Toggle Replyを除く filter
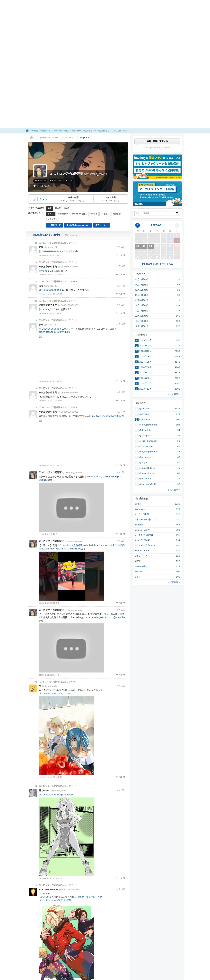Image resolution: width=210 pixels, height=980 pixels. point(63,214)
